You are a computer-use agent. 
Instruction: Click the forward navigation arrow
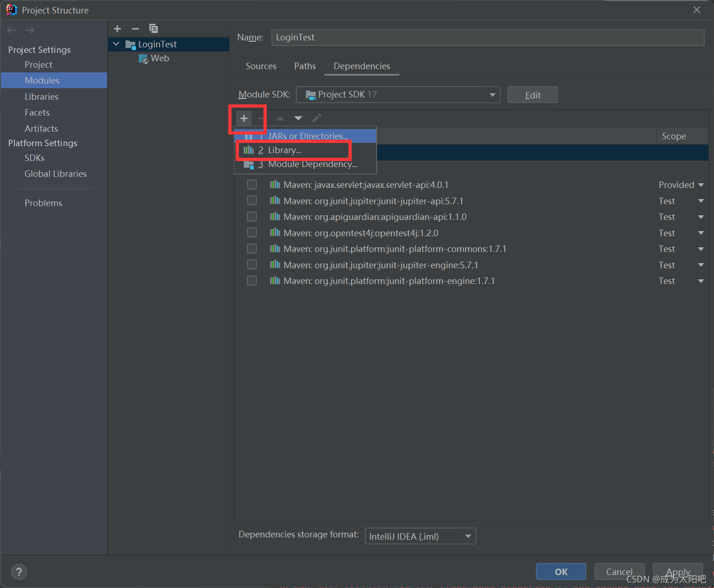(30, 30)
